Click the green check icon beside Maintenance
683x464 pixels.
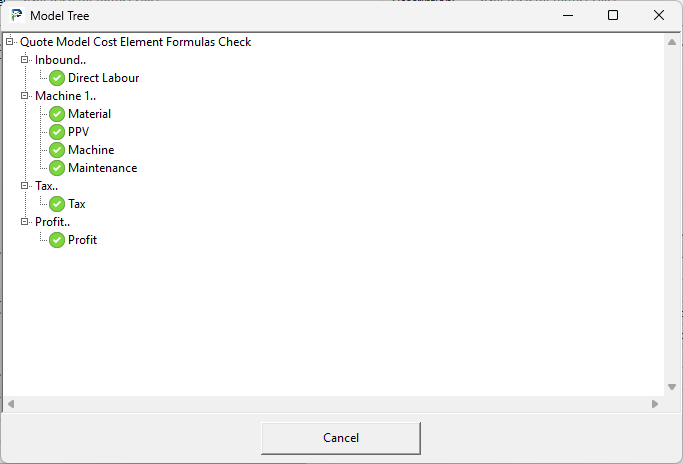coord(57,168)
